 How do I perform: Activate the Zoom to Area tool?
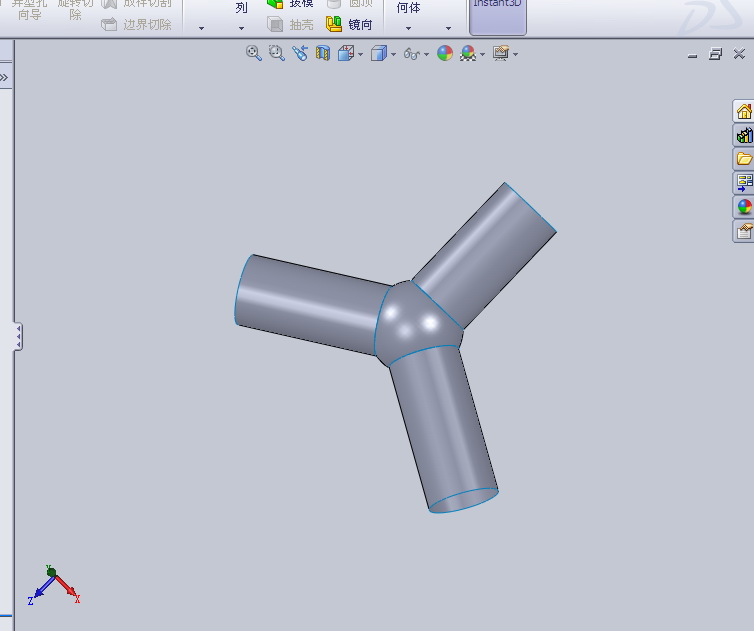276,53
